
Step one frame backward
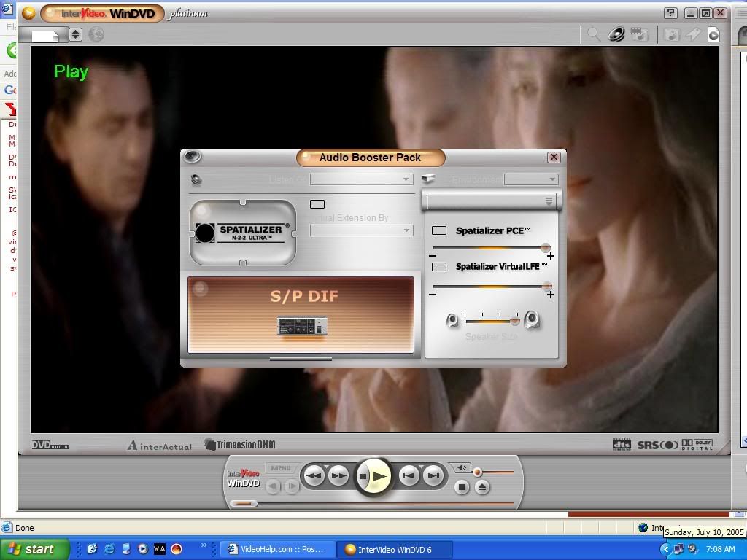273,486
